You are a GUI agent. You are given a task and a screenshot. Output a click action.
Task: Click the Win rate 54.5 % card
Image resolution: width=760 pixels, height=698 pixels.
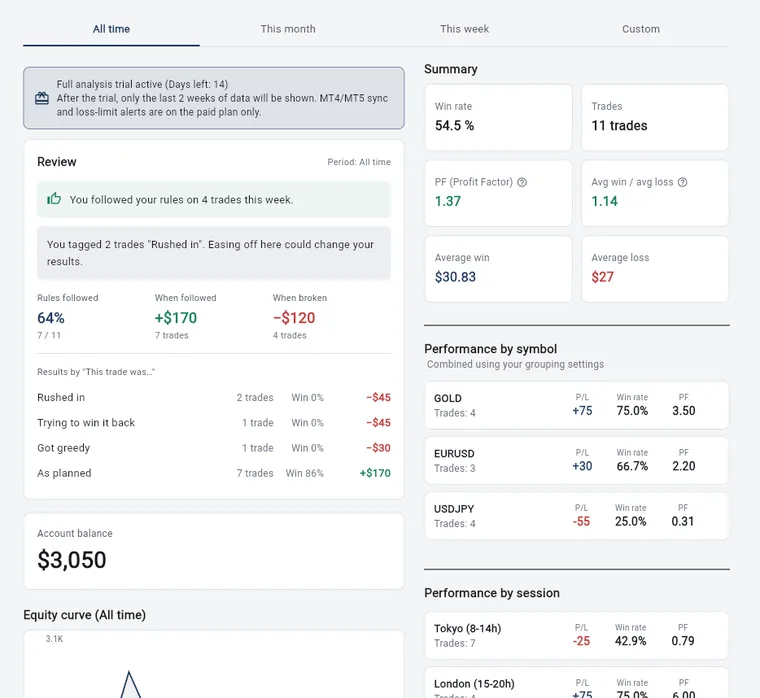pos(498,117)
